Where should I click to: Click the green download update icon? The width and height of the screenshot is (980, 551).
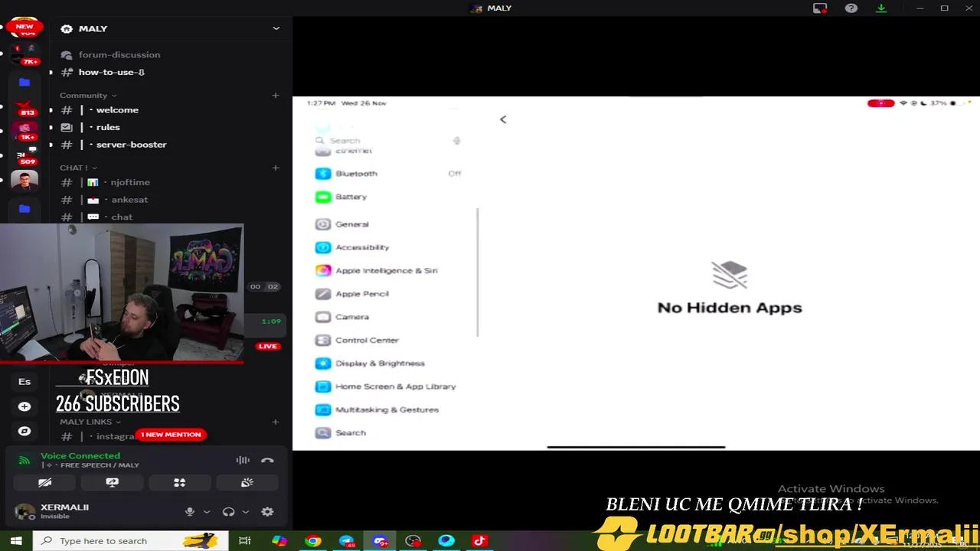click(881, 8)
